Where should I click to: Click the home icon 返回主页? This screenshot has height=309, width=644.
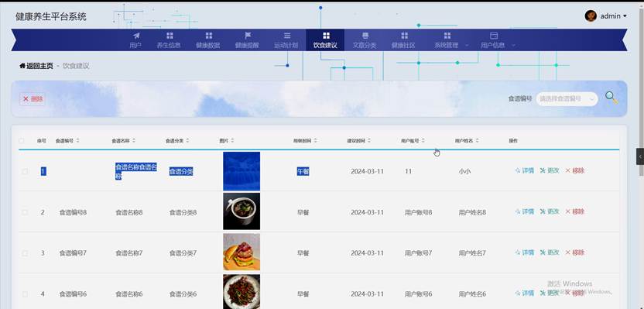(22, 66)
